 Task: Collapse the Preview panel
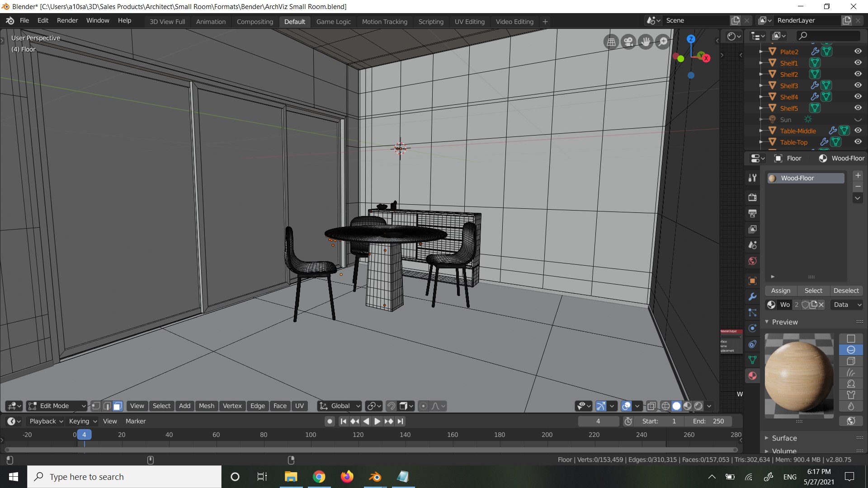[x=784, y=322]
